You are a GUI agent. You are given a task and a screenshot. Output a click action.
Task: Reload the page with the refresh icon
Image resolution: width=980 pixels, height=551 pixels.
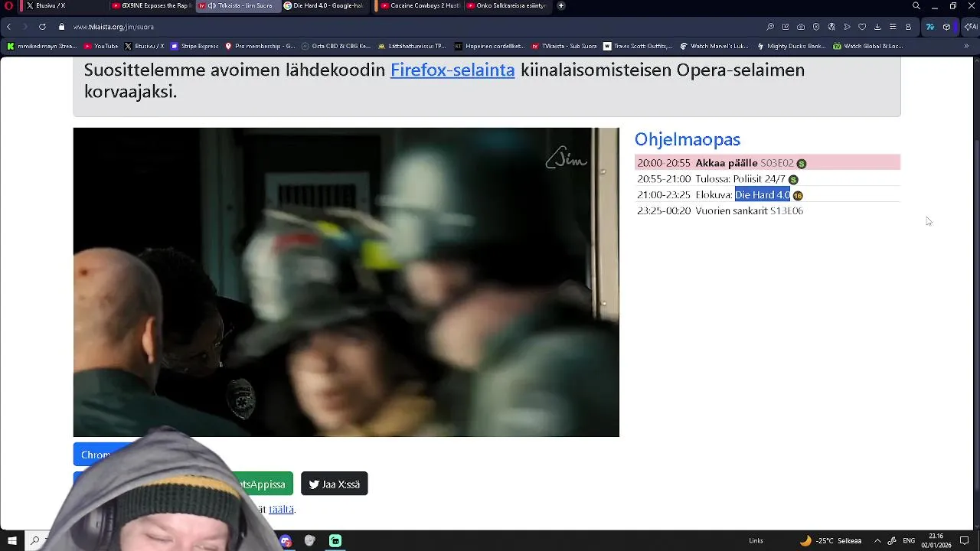pyautogui.click(x=42, y=27)
